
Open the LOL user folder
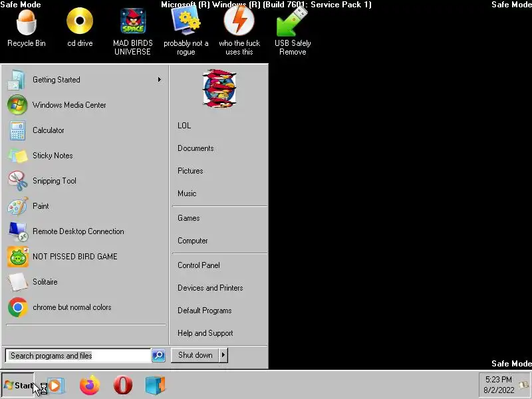tap(184, 126)
